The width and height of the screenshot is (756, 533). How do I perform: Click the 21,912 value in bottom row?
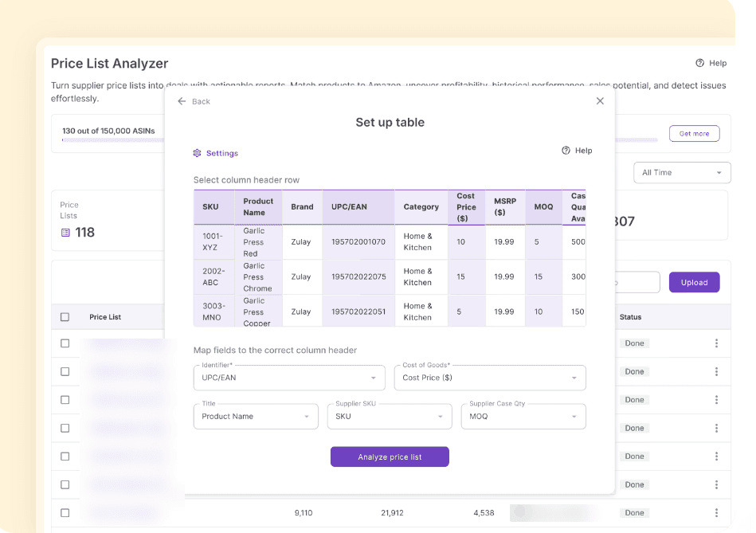click(392, 513)
